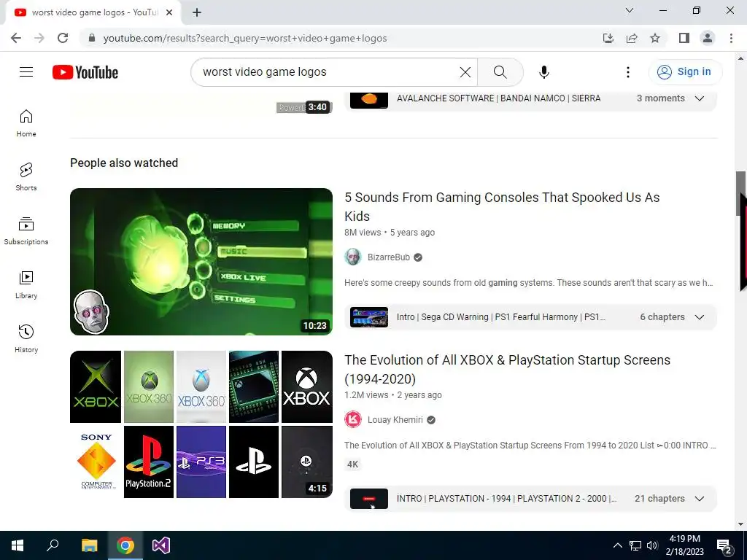Expand the 6 chapters dropdown
747x560 pixels.
coord(700,317)
